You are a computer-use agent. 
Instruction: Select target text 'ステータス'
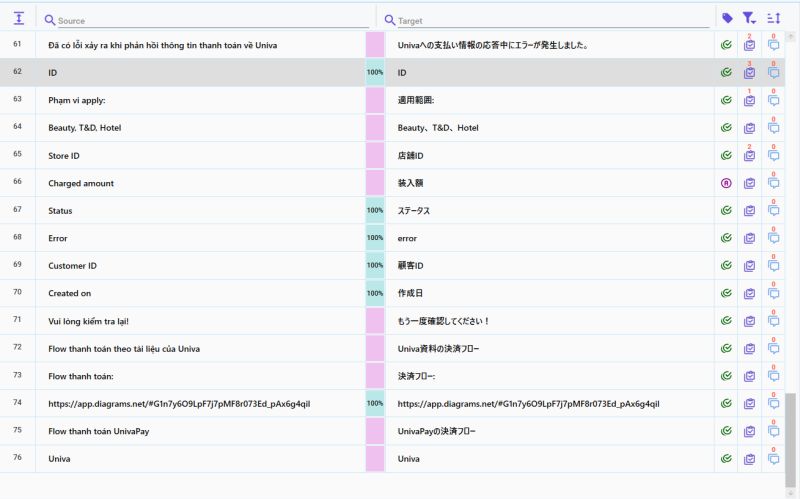click(x=414, y=211)
